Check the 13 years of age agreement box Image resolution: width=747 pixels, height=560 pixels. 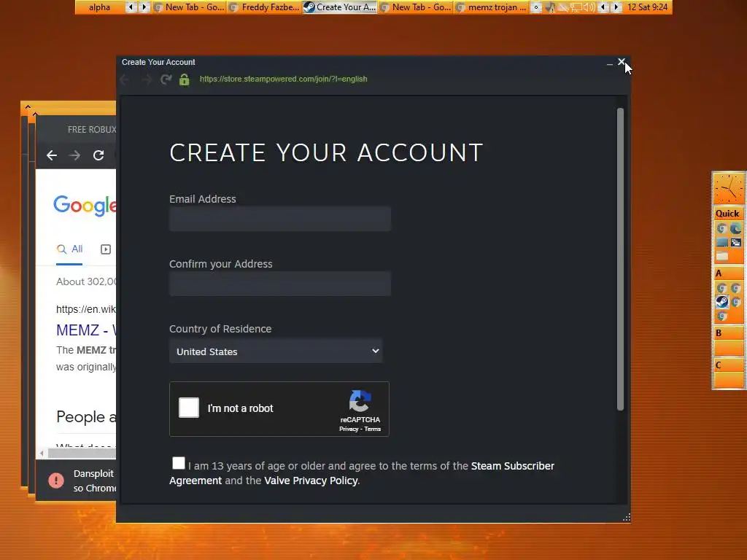pos(179,463)
